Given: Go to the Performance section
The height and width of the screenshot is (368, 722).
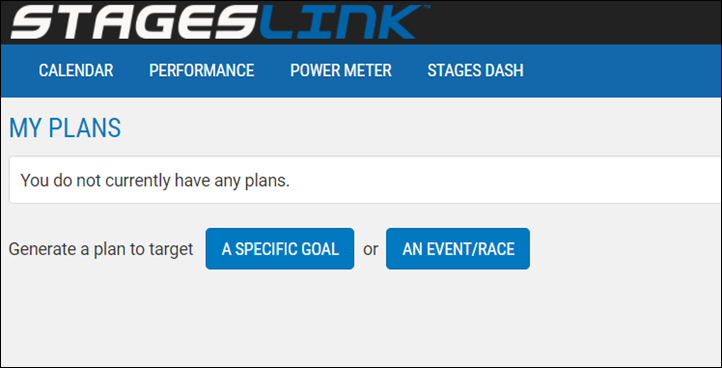Looking at the screenshot, I should [202, 71].
